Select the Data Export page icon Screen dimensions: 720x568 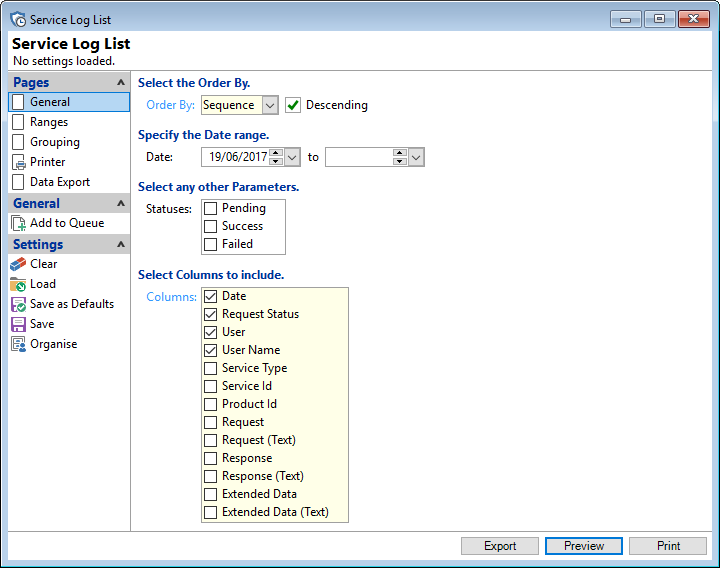point(18,182)
